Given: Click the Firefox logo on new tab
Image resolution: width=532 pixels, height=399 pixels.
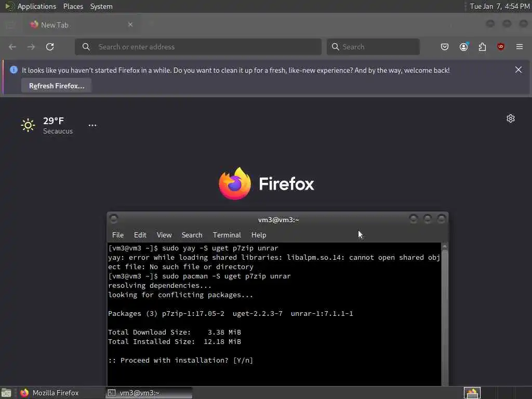Looking at the screenshot, I should 267,183.
